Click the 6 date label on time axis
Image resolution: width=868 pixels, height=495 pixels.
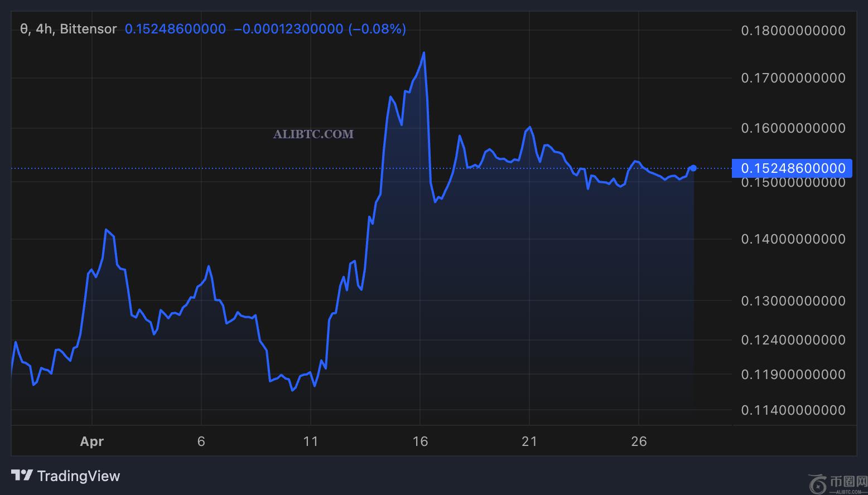pyautogui.click(x=201, y=441)
